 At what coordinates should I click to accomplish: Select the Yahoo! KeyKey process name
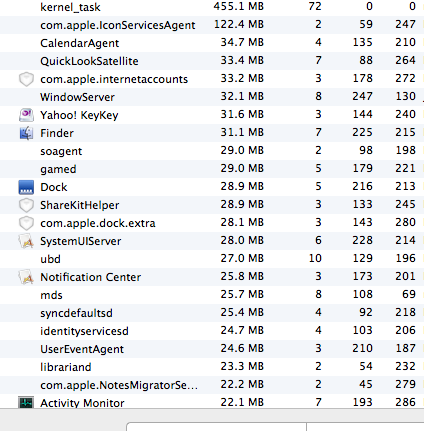coord(79,115)
